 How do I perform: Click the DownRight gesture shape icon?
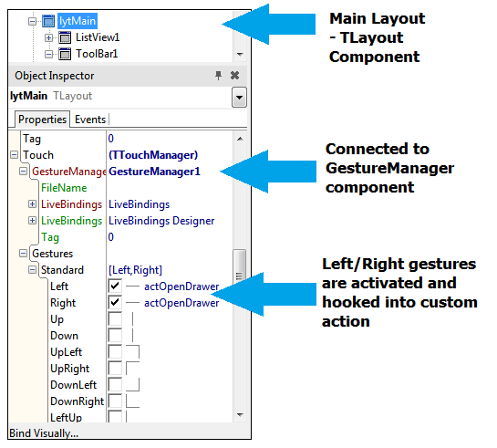[132, 401]
